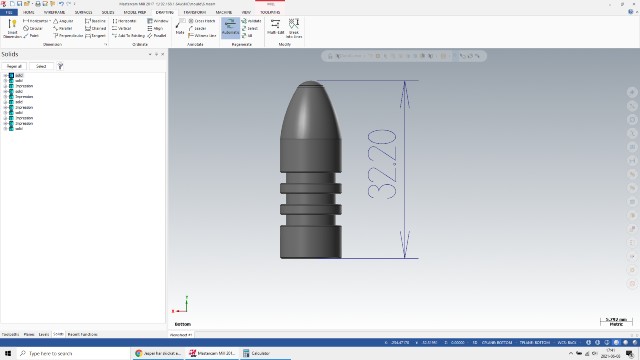Open the Horizontal dimension dropdown arrow
This screenshot has height=360, width=640.
click(x=50, y=21)
